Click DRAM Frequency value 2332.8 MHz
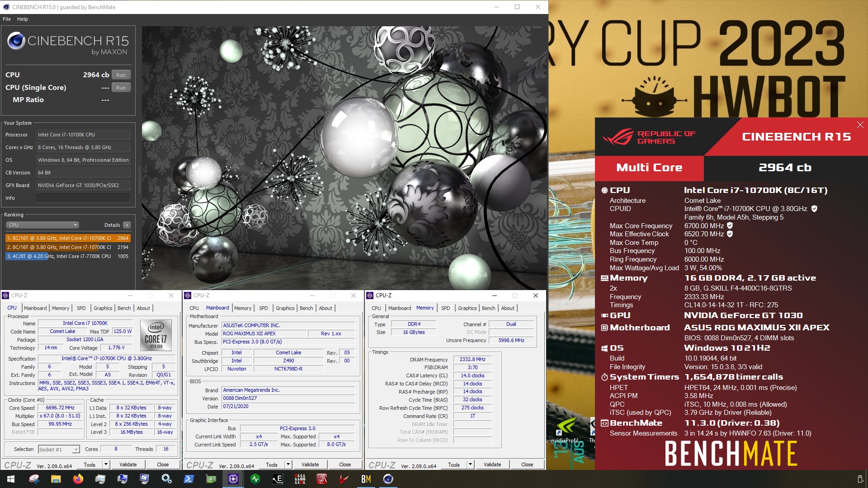The image size is (868, 488). point(472,360)
